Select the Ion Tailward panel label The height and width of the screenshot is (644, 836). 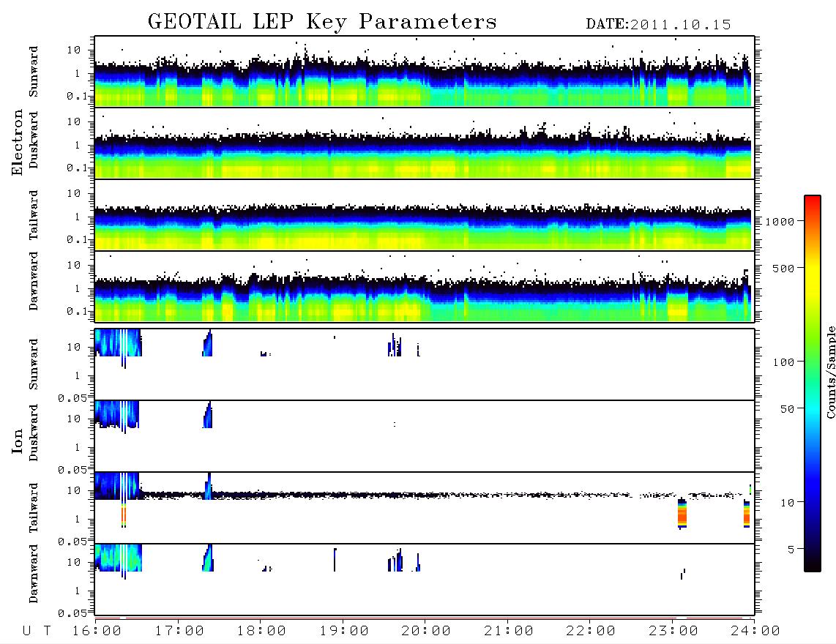[x=33, y=508]
